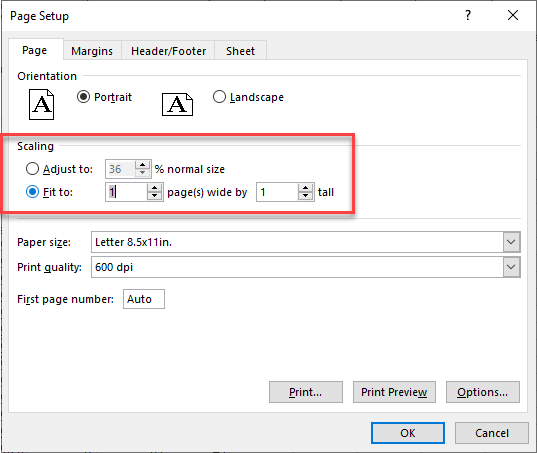
Task: Select the Fit to radio button
Action: point(32,192)
